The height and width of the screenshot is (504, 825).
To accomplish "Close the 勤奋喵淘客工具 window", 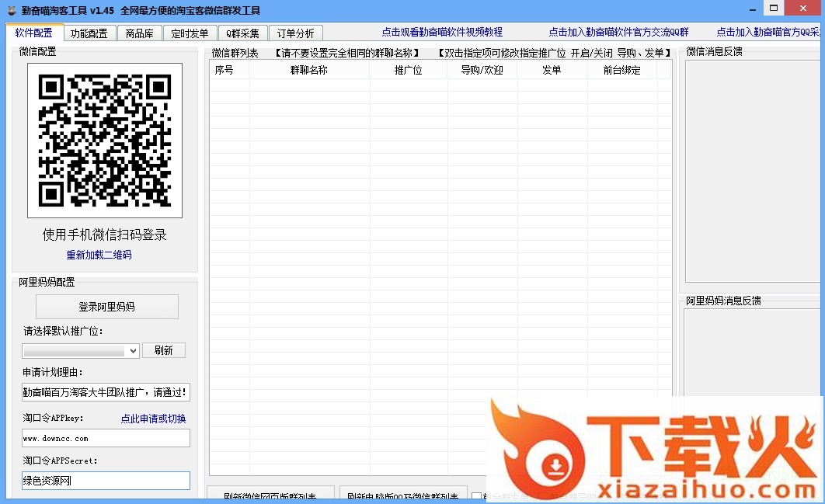I will pyautogui.click(x=803, y=9).
